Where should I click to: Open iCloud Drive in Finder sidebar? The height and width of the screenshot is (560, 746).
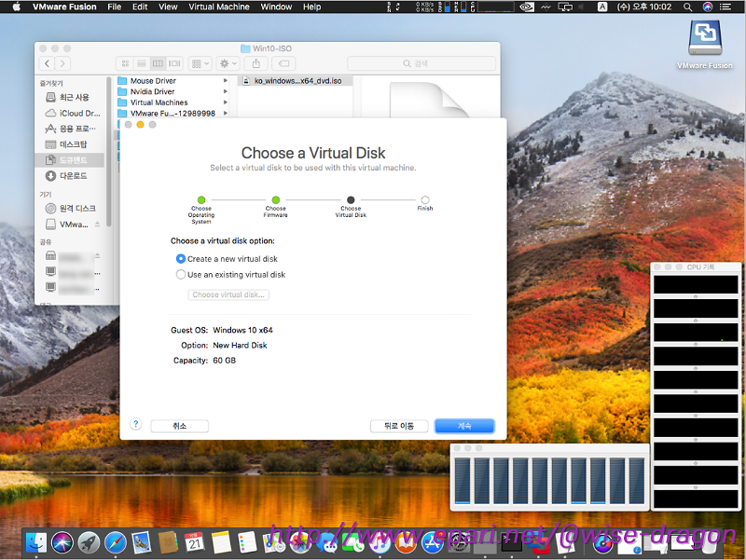tap(69, 113)
